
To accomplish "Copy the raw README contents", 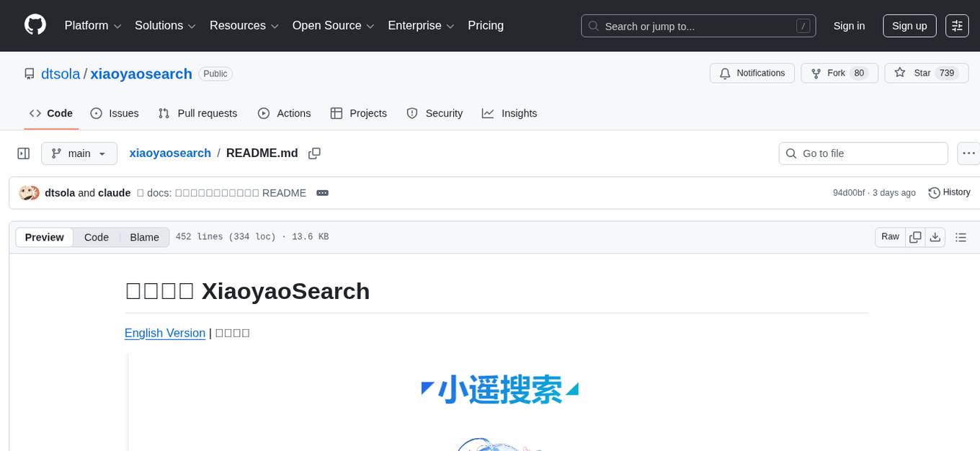I will tap(915, 236).
